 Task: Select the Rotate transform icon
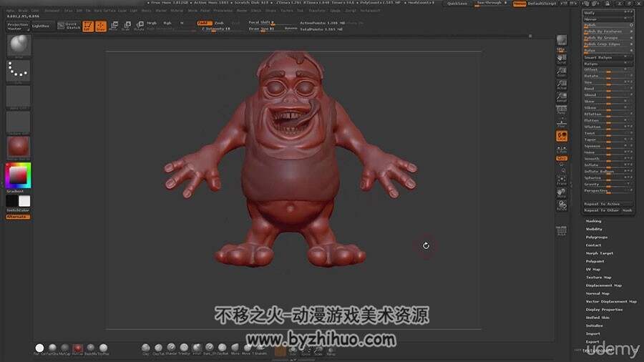point(140,26)
